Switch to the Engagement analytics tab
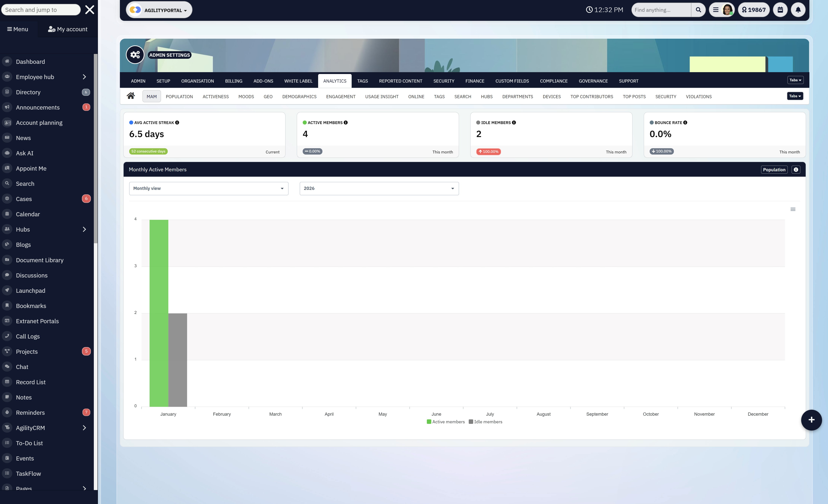Screen dimensions: 828x504 (340, 97)
